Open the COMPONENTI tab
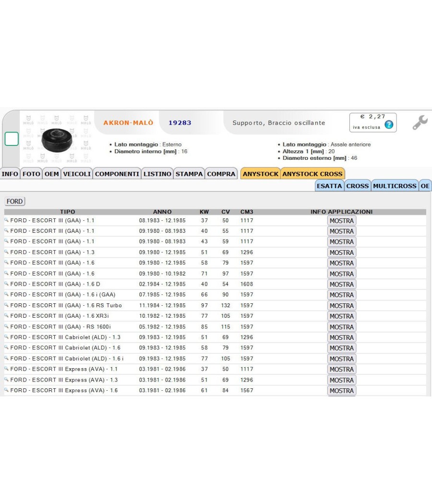 click(117, 174)
